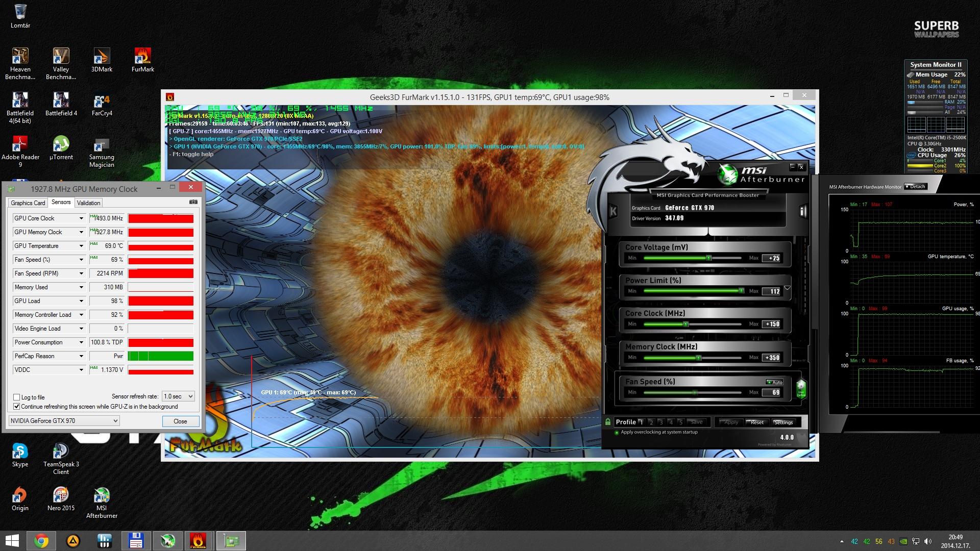980x551 pixels.
Task: Click the Afterburner information i button
Action: pyautogui.click(x=802, y=211)
